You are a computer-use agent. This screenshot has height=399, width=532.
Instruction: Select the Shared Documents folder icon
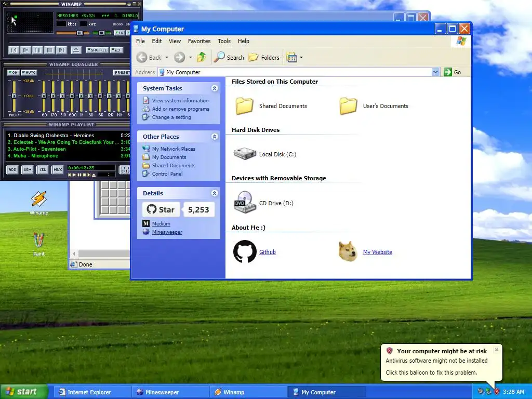tap(245, 106)
